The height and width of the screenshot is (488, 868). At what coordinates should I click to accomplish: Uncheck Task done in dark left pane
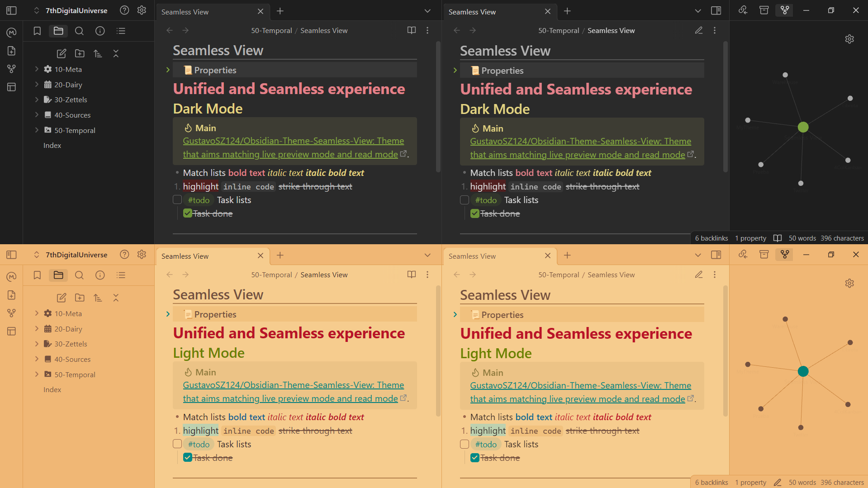click(188, 213)
